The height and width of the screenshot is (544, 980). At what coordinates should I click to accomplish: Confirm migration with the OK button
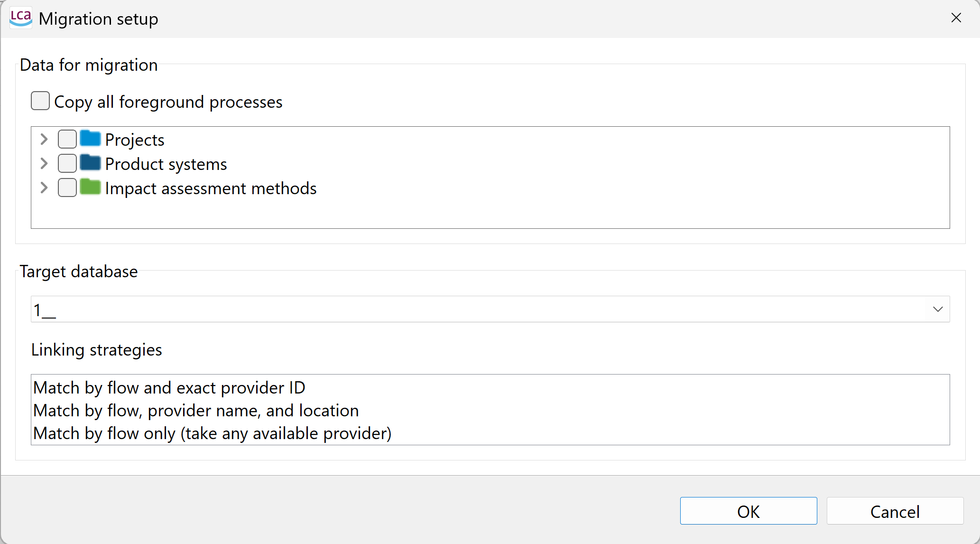pyautogui.click(x=749, y=511)
